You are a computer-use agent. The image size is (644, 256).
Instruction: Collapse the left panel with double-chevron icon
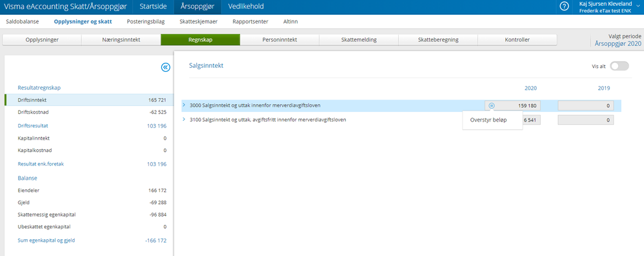coord(166,67)
